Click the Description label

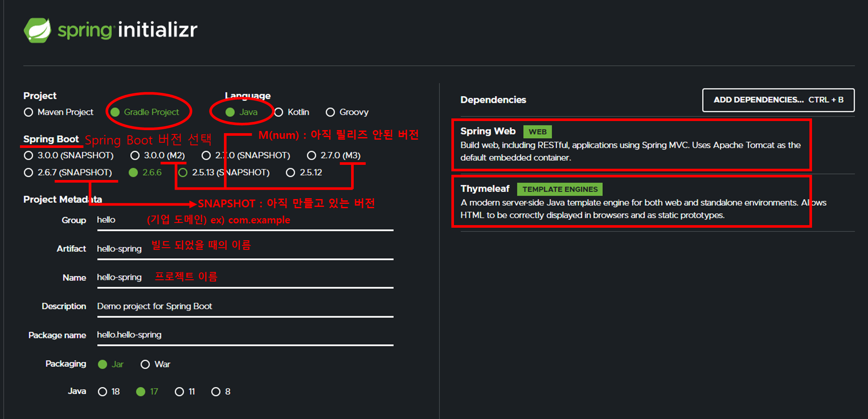64,306
